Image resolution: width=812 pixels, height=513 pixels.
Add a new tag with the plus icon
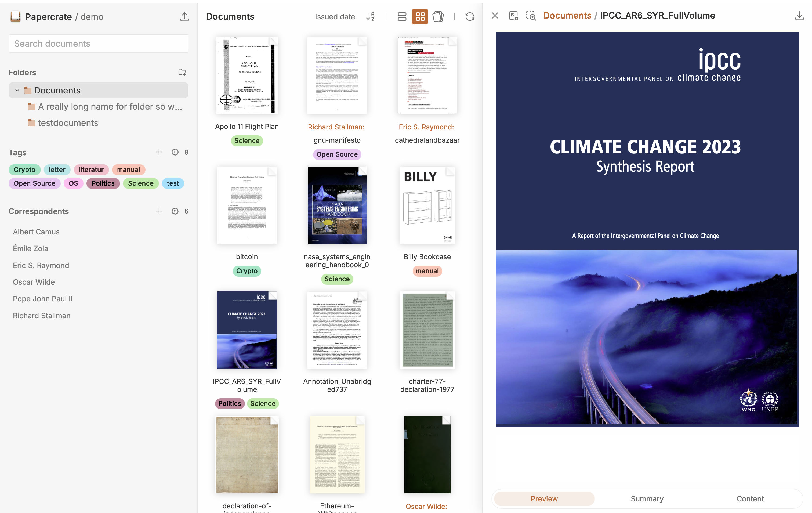tap(159, 152)
